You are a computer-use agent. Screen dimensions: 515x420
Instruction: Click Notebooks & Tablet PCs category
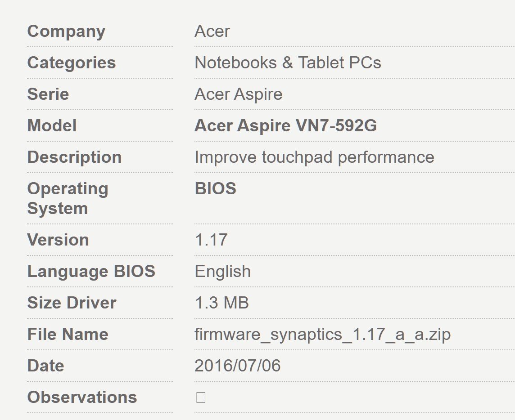tap(288, 63)
